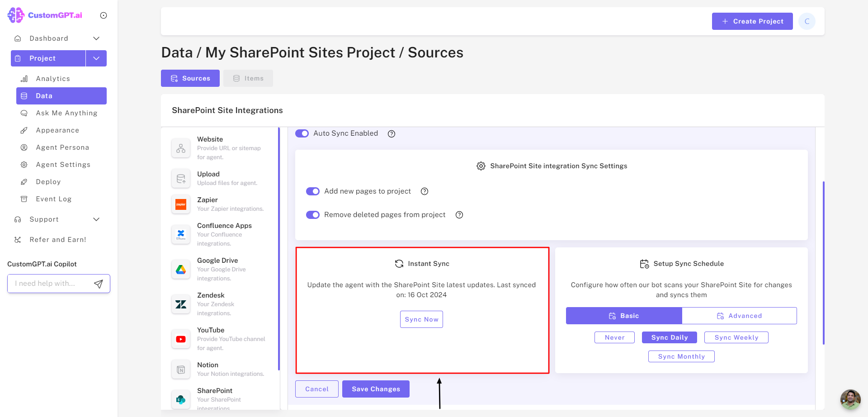
Task: Click the user avatar C icon
Action: pyautogui.click(x=807, y=21)
